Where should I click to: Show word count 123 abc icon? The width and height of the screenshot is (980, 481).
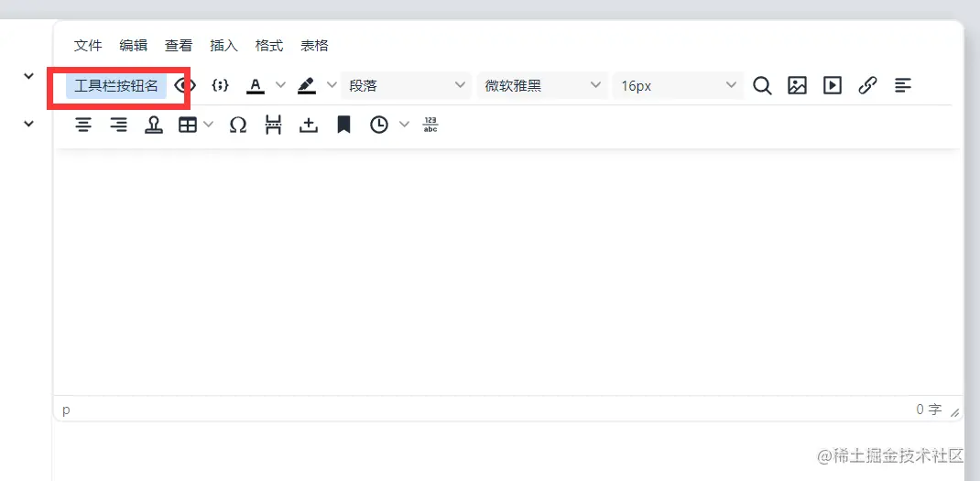click(430, 126)
